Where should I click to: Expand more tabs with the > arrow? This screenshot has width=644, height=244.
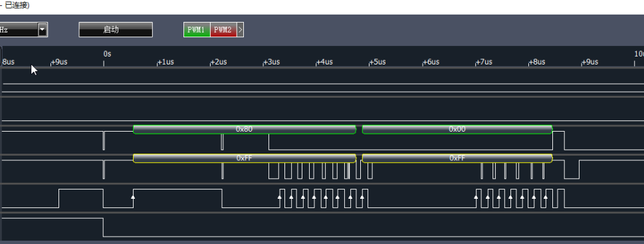point(241,29)
